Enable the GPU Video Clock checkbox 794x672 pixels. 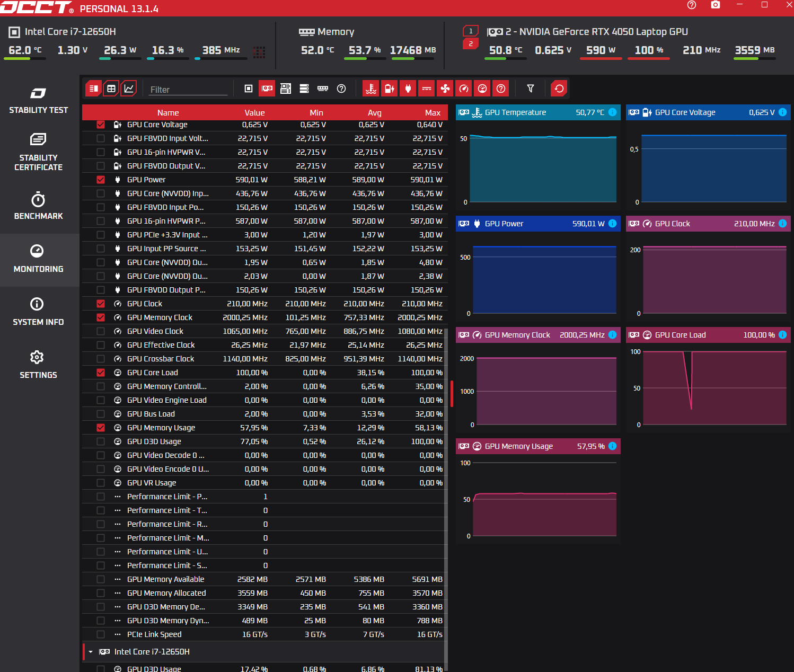101,331
